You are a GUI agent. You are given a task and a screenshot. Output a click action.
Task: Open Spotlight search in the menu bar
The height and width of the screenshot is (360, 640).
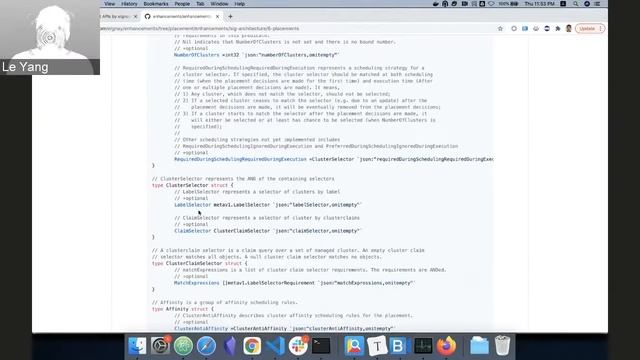pyautogui.click(x=576, y=4)
